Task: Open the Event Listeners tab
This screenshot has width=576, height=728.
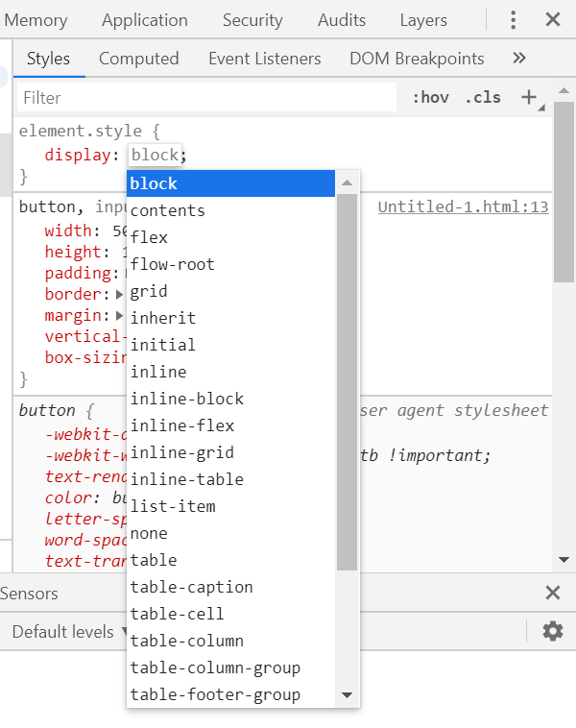Action: coord(265,59)
